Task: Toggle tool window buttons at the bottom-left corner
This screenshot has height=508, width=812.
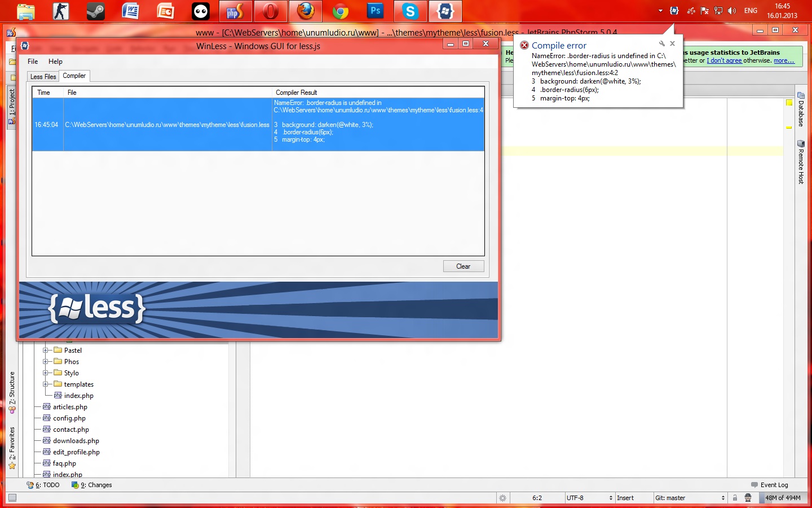Action: pos(12,498)
